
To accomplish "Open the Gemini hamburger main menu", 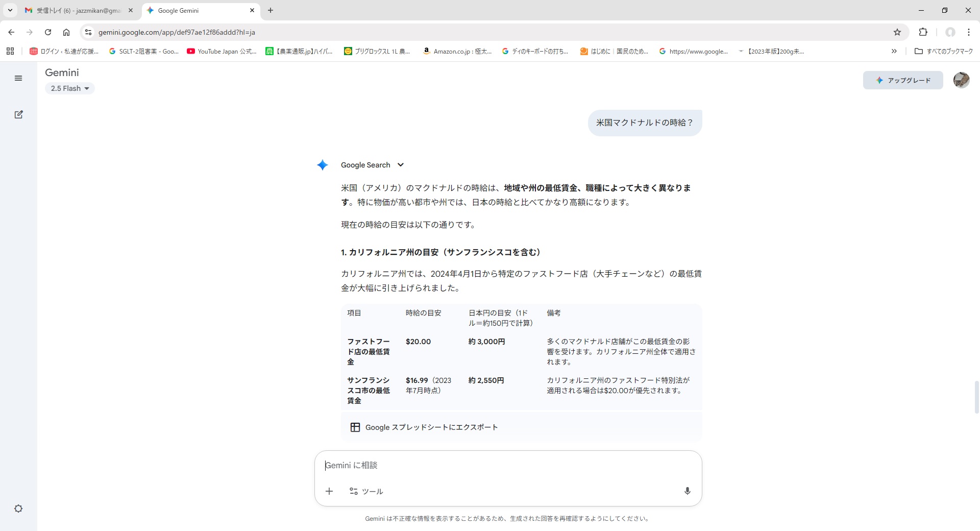I will [x=18, y=78].
